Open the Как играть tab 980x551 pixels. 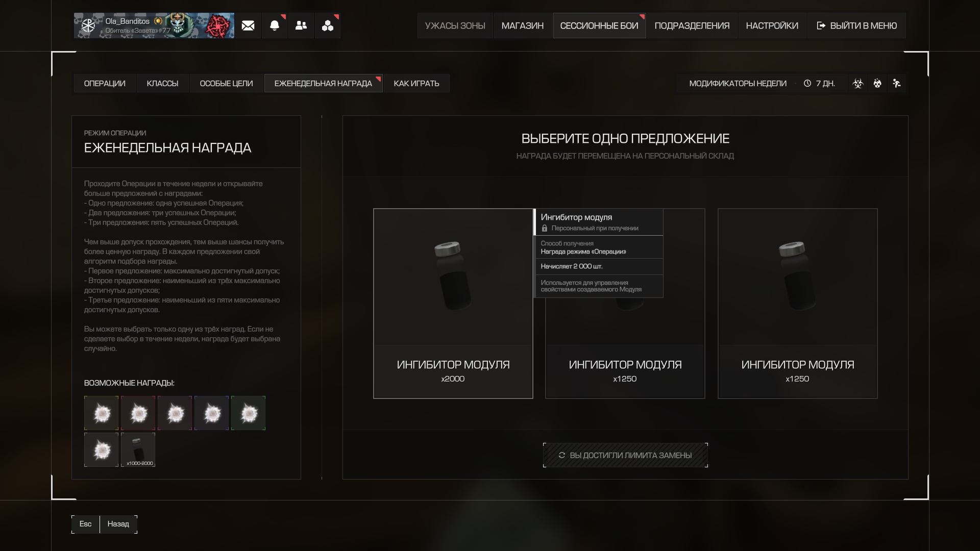point(416,83)
